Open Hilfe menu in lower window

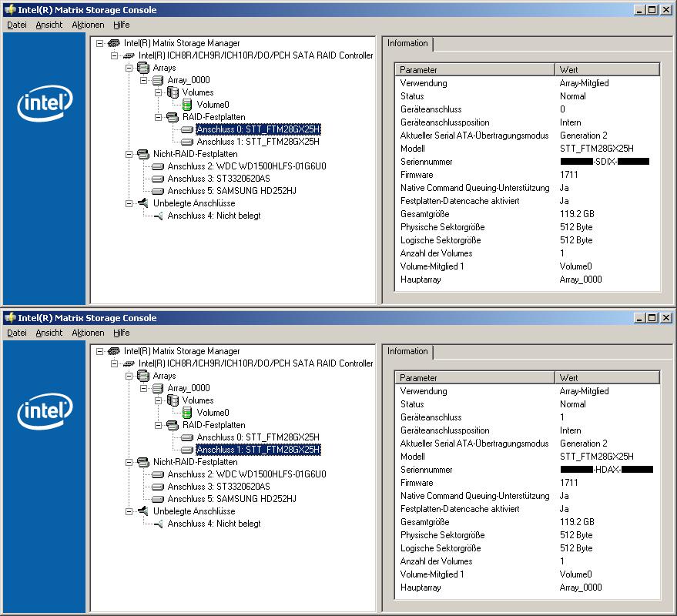point(122,333)
